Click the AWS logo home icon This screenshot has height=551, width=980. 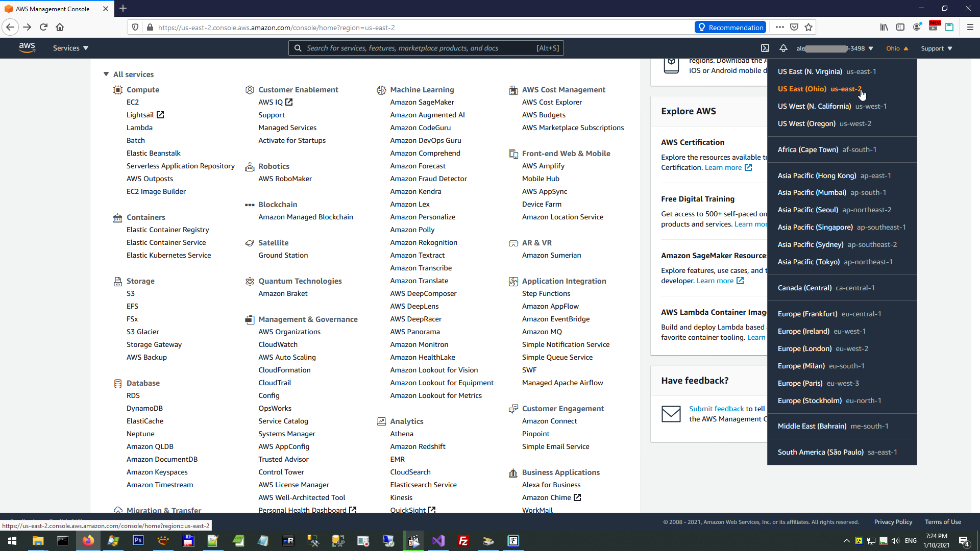click(x=27, y=48)
